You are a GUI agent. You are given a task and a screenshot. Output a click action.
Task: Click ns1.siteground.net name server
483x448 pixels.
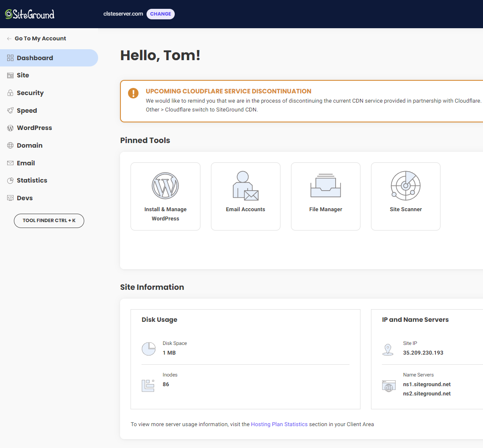tap(427, 384)
